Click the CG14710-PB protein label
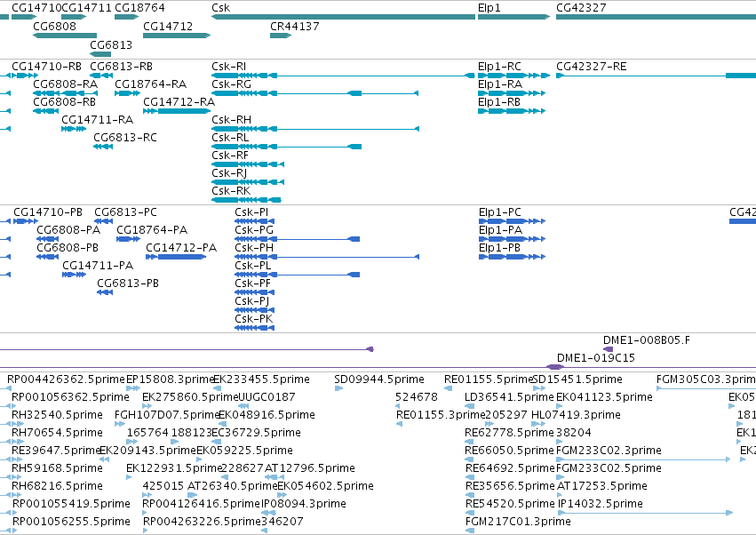Image resolution: width=756 pixels, height=535 pixels. coord(48,212)
